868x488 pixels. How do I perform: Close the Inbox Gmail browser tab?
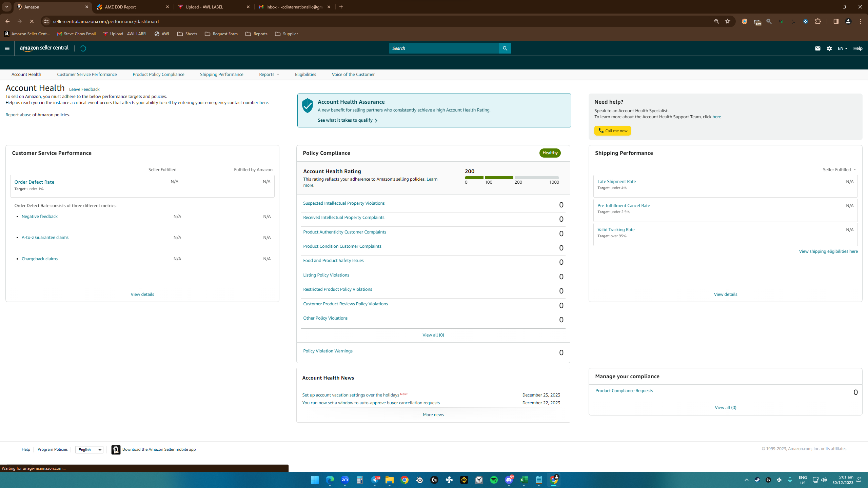click(x=329, y=7)
